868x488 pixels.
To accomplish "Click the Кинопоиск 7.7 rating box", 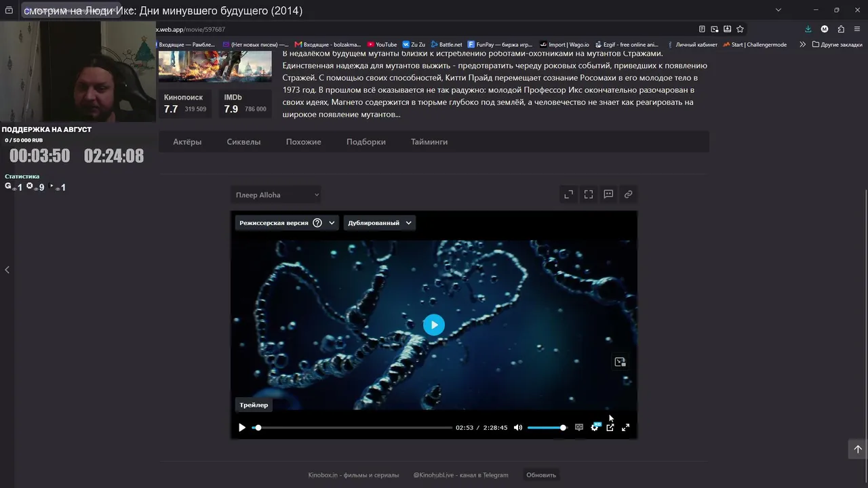I will click(x=185, y=104).
